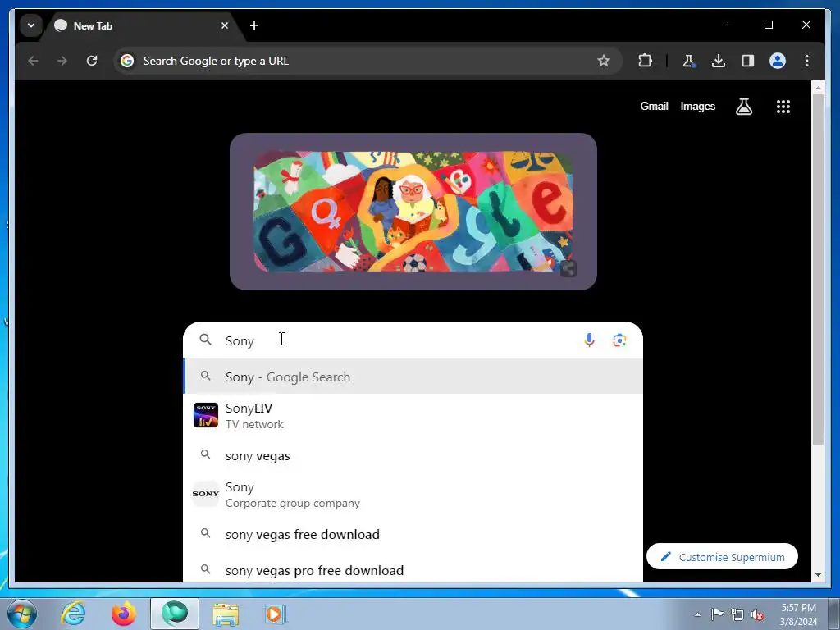Open the Google apps grid

(x=783, y=107)
